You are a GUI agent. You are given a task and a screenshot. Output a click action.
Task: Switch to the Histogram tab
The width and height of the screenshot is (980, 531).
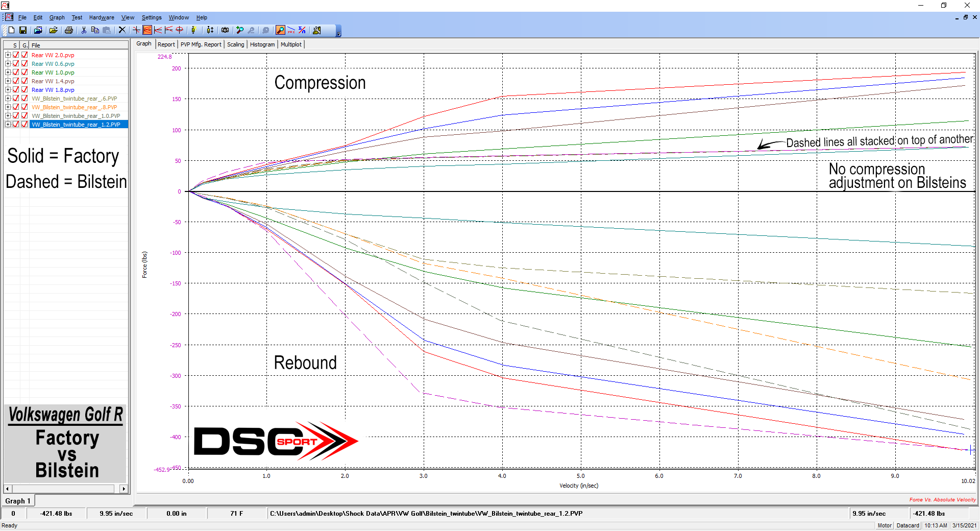[262, 44]
